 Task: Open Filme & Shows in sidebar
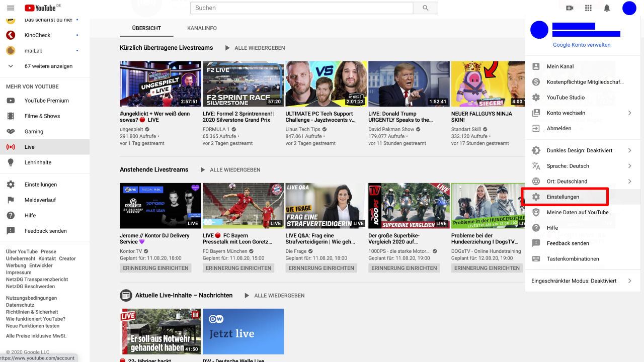pos(45,116)
